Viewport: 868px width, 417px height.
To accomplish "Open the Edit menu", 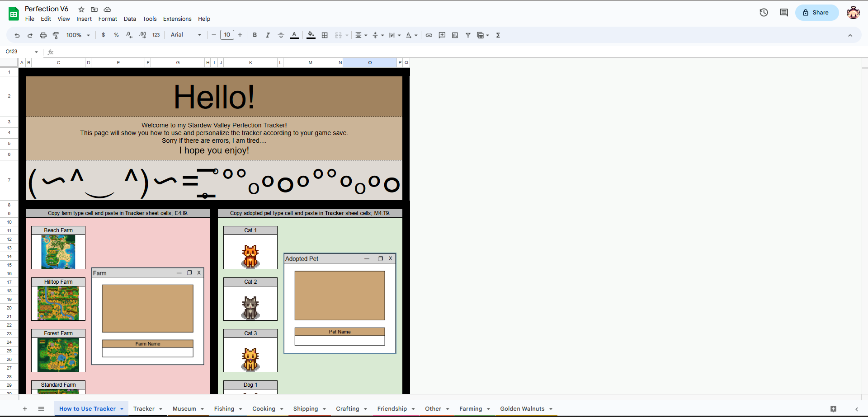I will coord(46,19).
